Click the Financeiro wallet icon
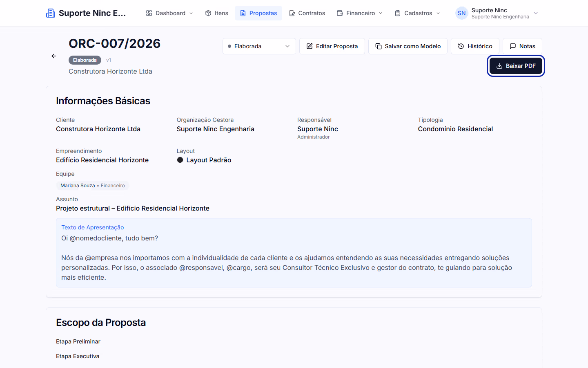588x368 pixels. 340,13
